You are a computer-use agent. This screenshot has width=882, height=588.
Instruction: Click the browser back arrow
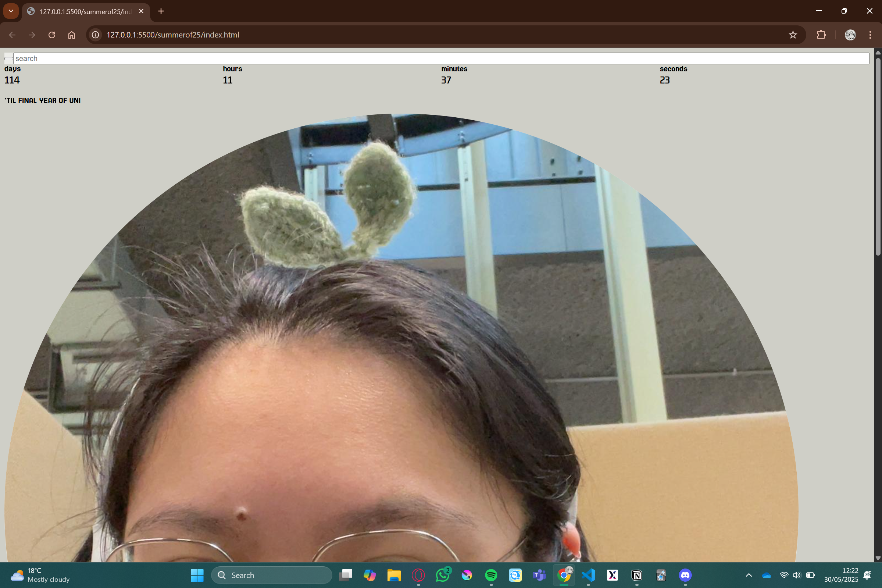point(12,35)
